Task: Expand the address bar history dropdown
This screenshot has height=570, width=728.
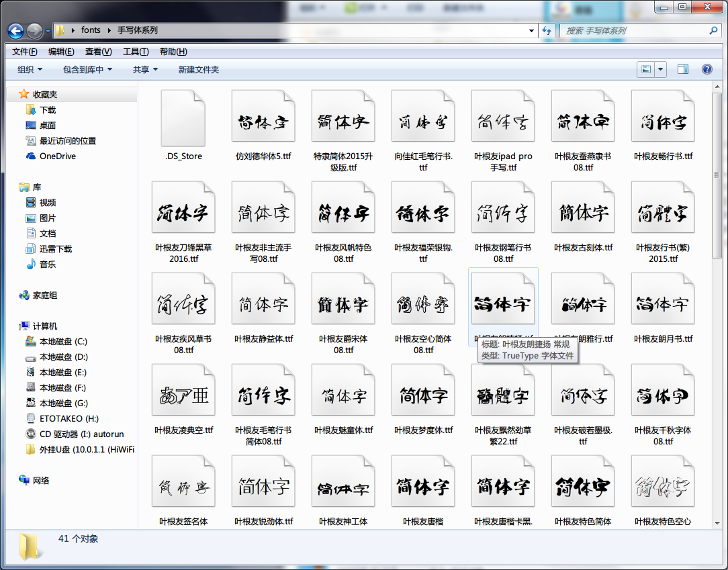Action: 531,31
